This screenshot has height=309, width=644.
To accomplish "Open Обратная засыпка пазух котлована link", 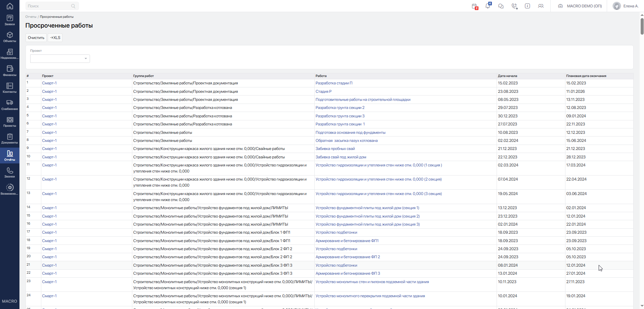I will (347, 141).
